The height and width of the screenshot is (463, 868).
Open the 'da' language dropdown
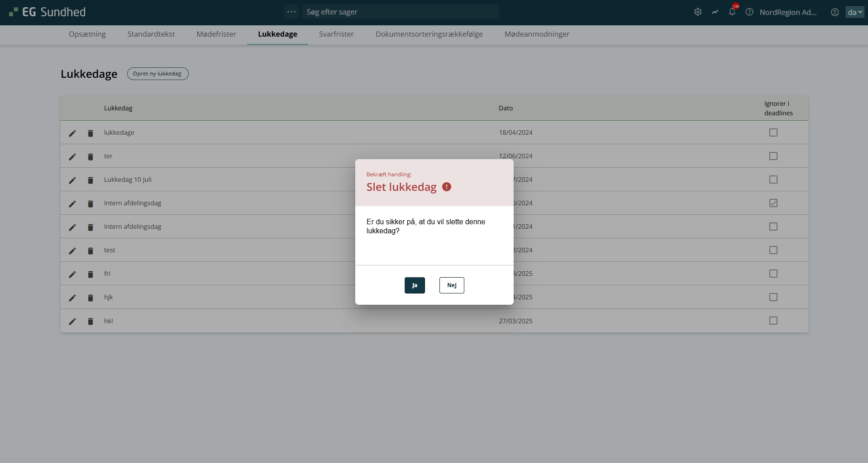854,12
